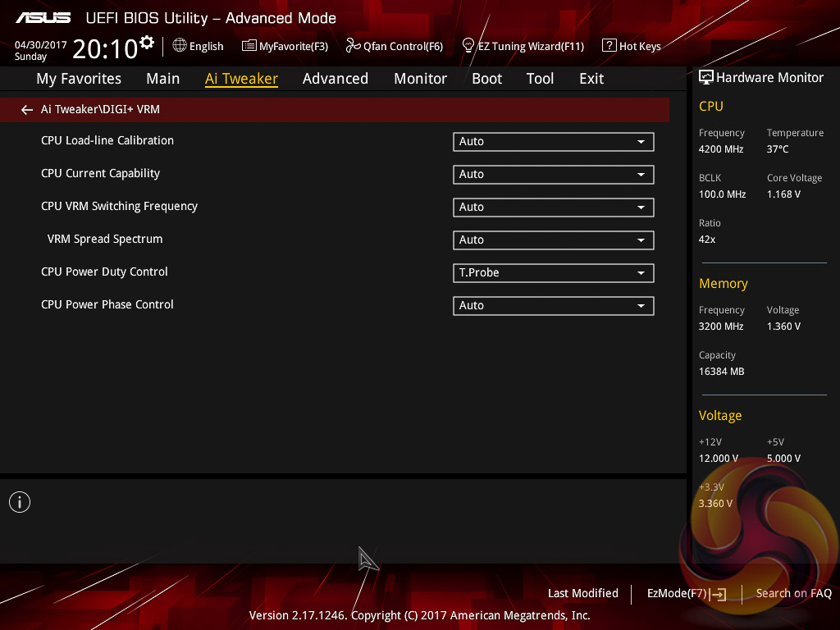This screenshot has height=630, width=840.
Task: Expand CPU Power Phase Control dropdown
Action: [554, 305]
